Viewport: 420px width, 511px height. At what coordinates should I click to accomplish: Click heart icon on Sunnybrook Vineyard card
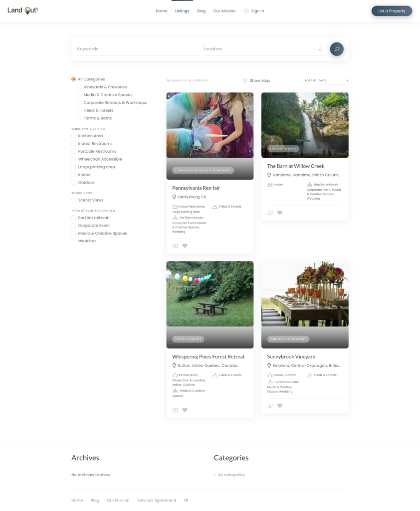coord(279,406)
